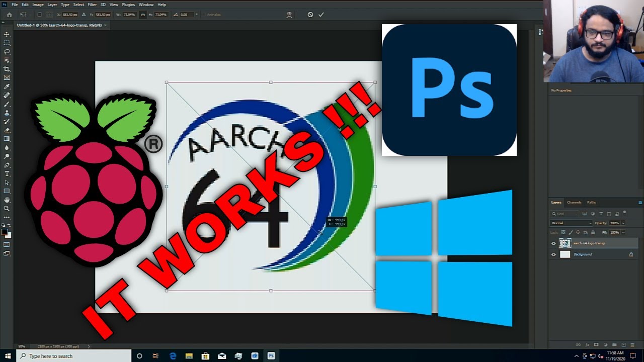Open the Fill slider dropdown arrow
Image resolution: width=644 pixels, height=362 pixels.
pyautogui.click(x=623, y=232)
